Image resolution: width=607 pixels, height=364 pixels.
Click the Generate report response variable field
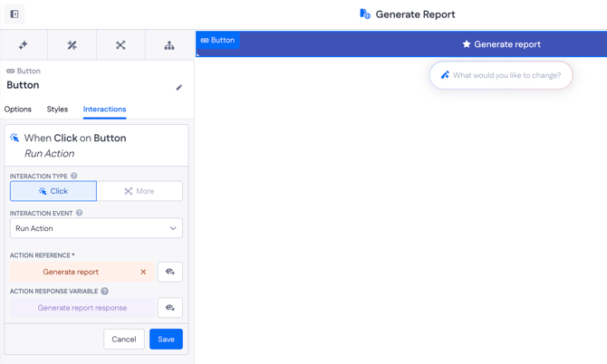tap(82, 308)
